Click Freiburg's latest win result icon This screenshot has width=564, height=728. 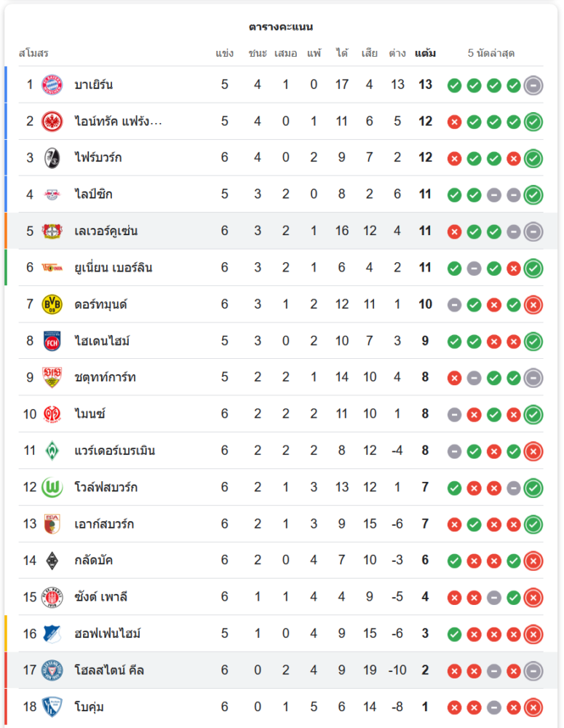coord(533,158)
